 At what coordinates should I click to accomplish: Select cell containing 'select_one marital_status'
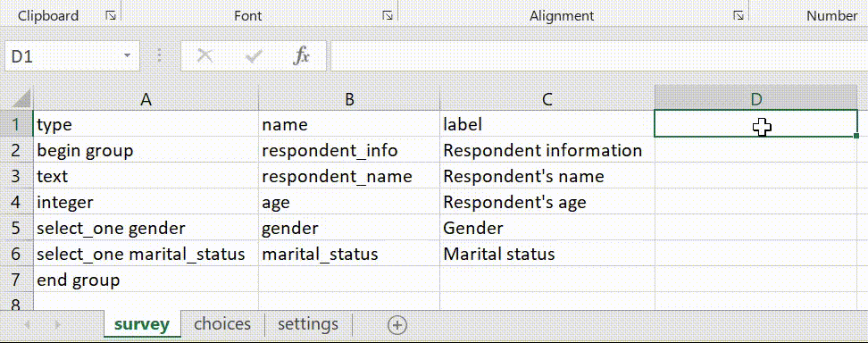pos(146,254)
